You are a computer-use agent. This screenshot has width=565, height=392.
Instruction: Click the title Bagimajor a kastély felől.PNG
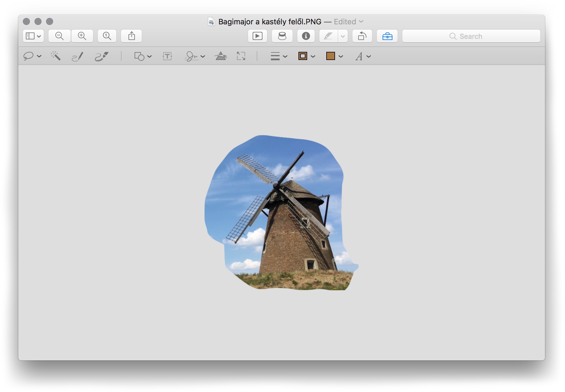[270, 22]
